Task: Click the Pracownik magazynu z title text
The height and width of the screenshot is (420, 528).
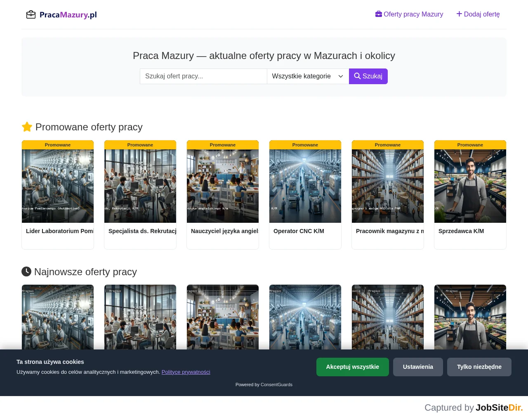Action: point(390,231)
